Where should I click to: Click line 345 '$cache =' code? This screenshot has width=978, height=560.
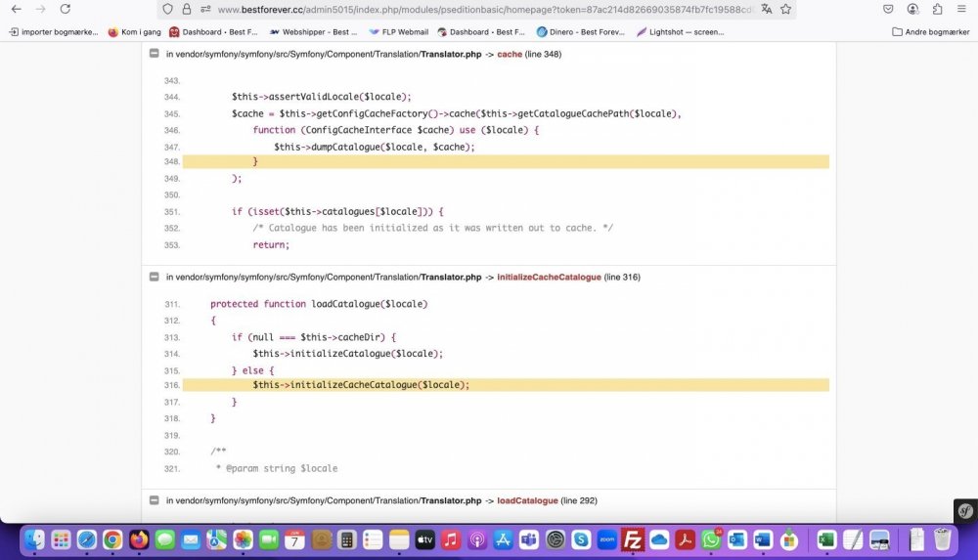456,113
